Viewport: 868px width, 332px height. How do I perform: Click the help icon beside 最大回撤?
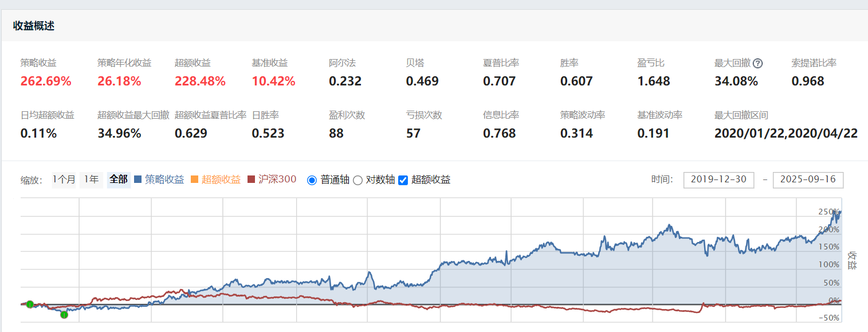[757, 64]
